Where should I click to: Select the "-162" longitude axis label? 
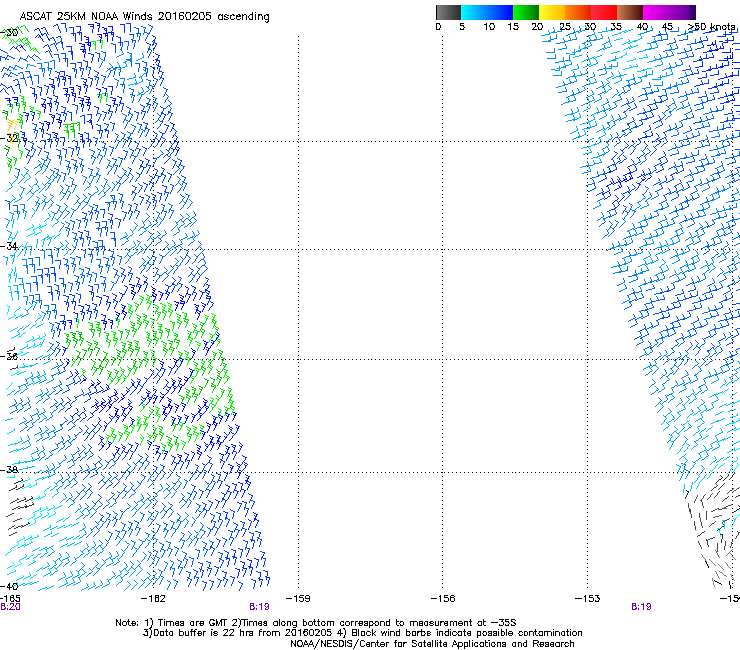click(x=153, y=599)
